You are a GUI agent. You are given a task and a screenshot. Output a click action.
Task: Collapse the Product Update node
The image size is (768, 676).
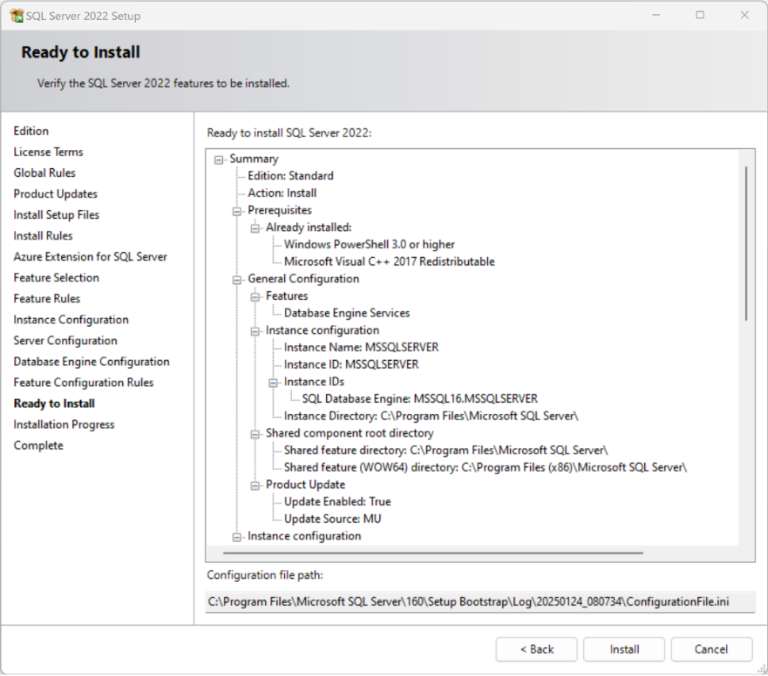point(255,485)
